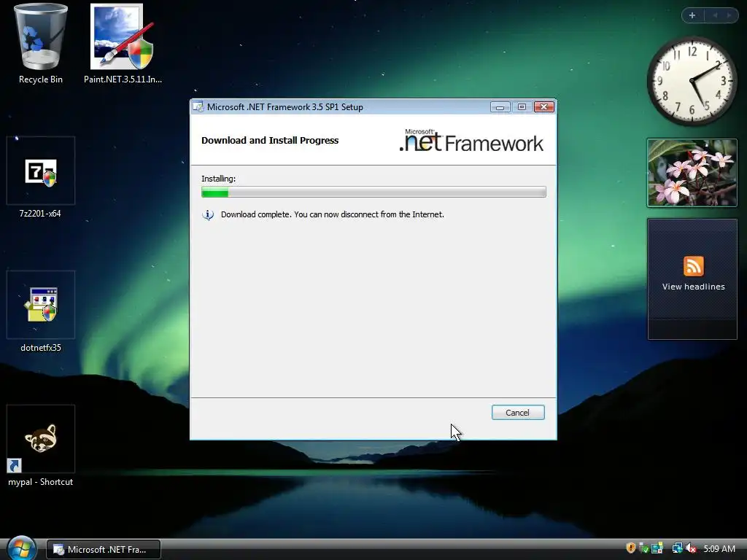Cancel the .NET Framework installation
The height and width of the screenshot is (560, 747).
tap(518, 413)
